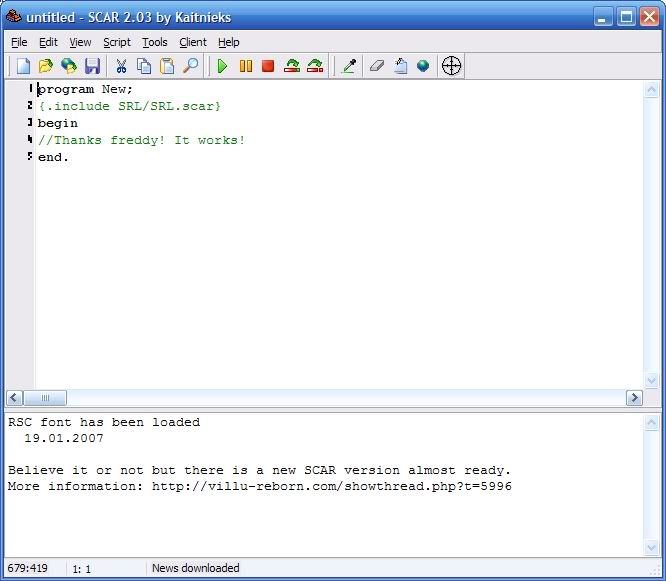The height and width of the screenshot is (581, 666).
Task: Cut selection with the scissors icon
Action: click(121, 66)
